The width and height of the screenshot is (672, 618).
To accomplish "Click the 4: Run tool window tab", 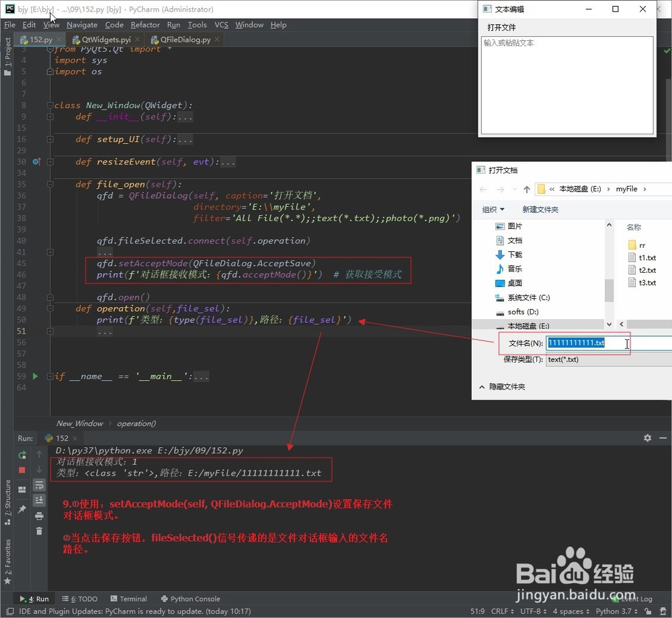I will tap(34, 599).
